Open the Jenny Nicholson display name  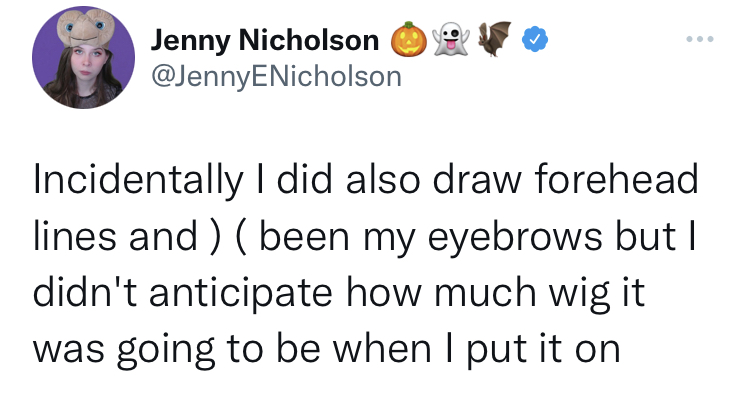(x=265, y=41)
